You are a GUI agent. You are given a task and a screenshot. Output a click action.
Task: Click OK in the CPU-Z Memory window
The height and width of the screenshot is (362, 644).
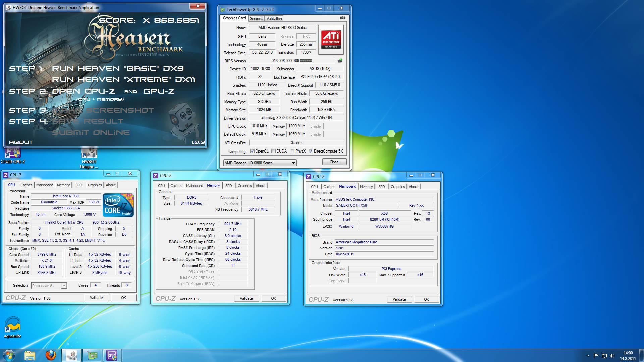point(273,298)
